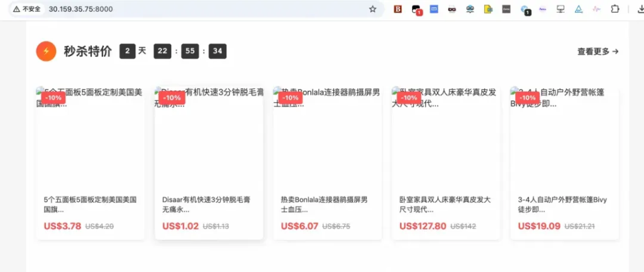Click the blue triangle extension icon

579,9
